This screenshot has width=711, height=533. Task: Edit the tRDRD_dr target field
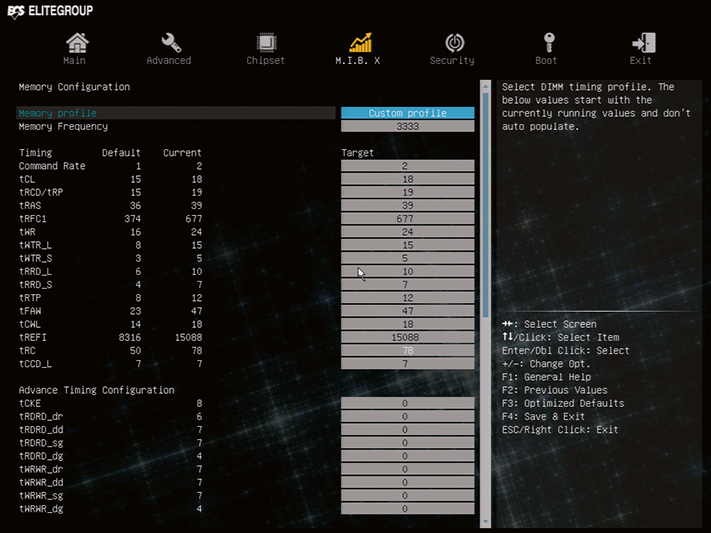(408, 416)
